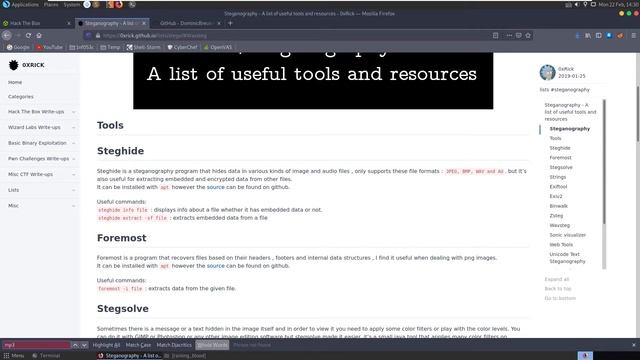Viewport: 640px width, 360px height.
Task: Show sidebars icon in Firefox toolbar
Action: (599, 36)
